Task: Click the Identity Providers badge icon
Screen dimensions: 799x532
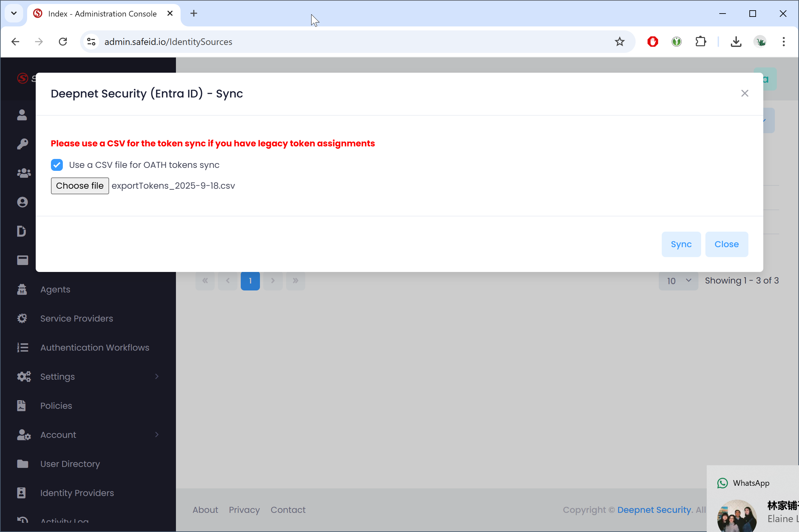Action: click(x=21, y=493)
